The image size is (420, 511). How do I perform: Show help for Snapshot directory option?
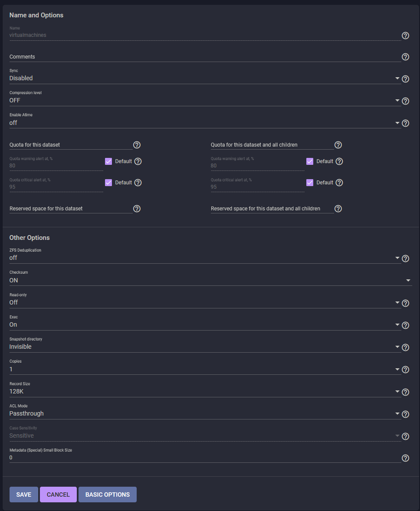pyautogui.click(x=405, y=347)
